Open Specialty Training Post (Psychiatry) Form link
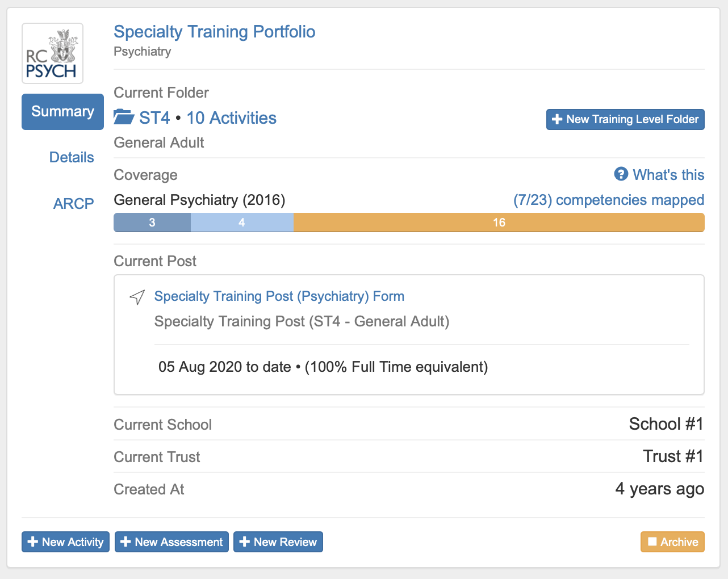 [279, 296]
